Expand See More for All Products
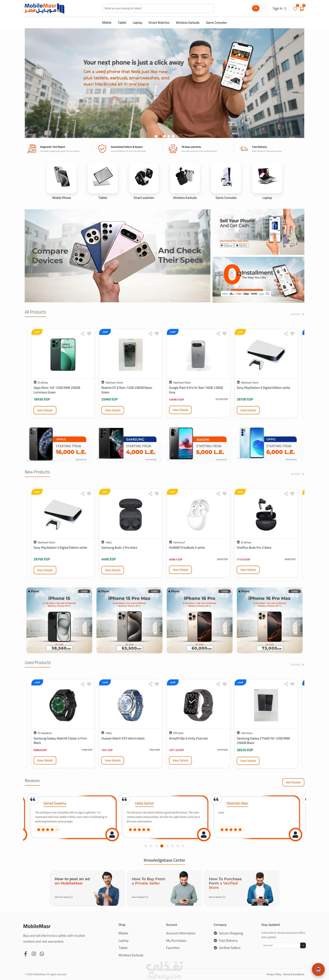 [x=297, y=314]
